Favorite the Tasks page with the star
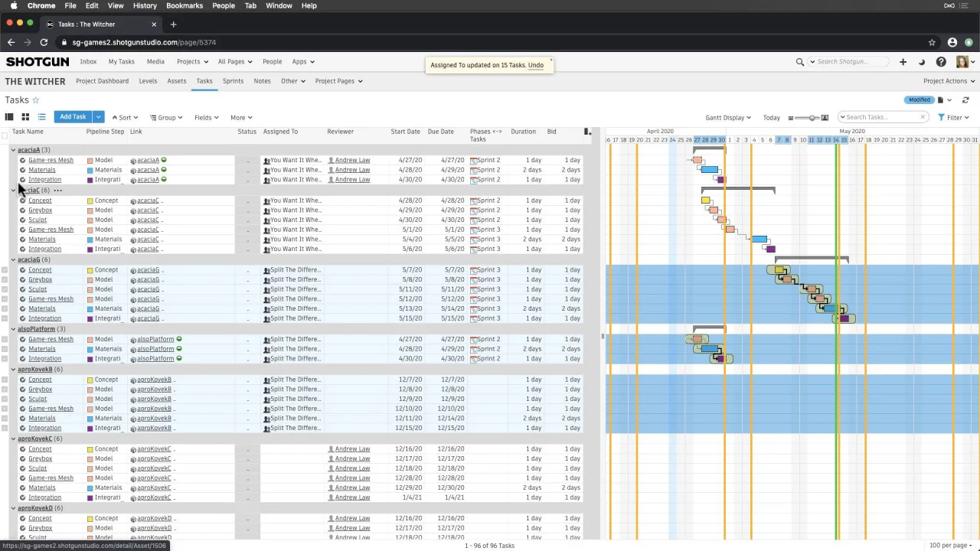The width and height of the screenshot is (980, 551). tap(35, 100)
